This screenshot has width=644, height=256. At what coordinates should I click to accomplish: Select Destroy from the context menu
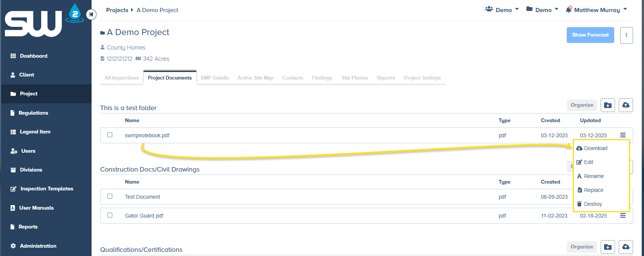[x=593, y=204]
